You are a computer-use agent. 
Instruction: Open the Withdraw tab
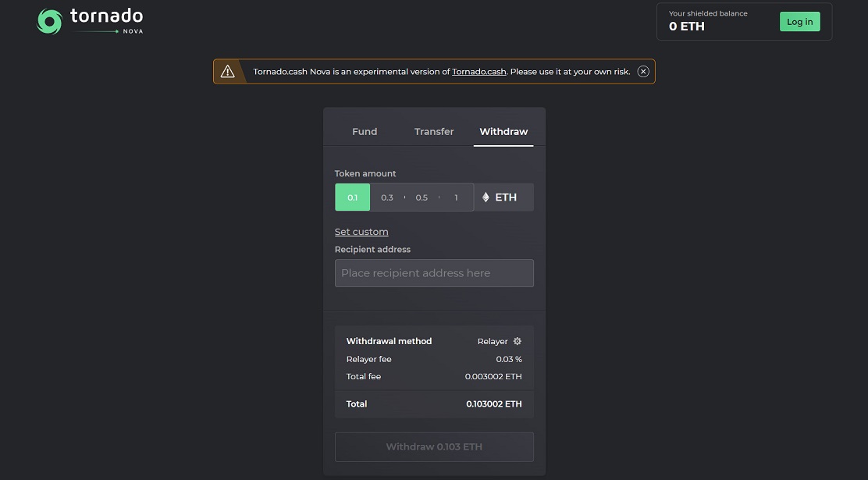click(503, 131)
